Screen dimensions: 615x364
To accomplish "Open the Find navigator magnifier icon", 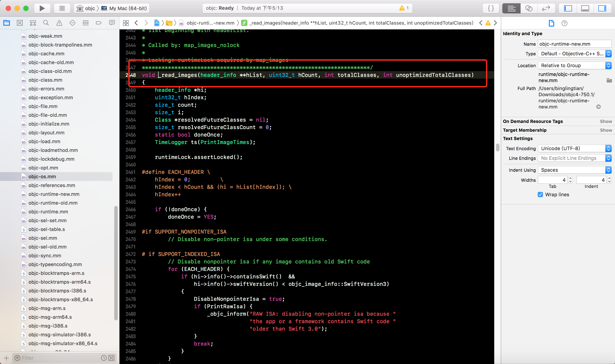I will click(46, 23).
